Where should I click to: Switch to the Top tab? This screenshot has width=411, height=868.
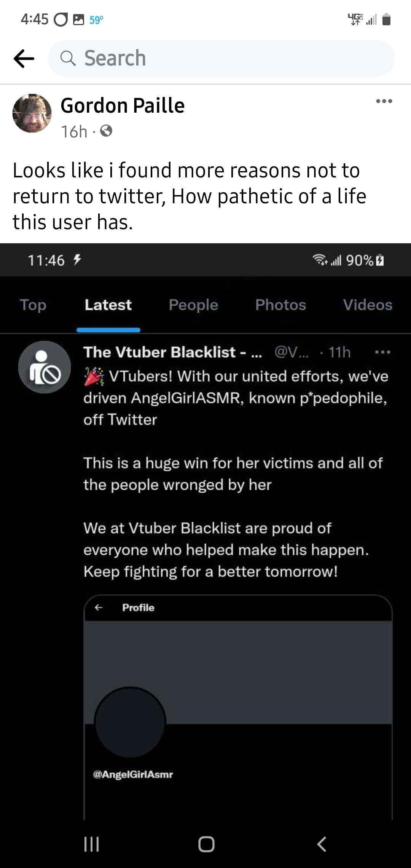[x=33, y=305]
